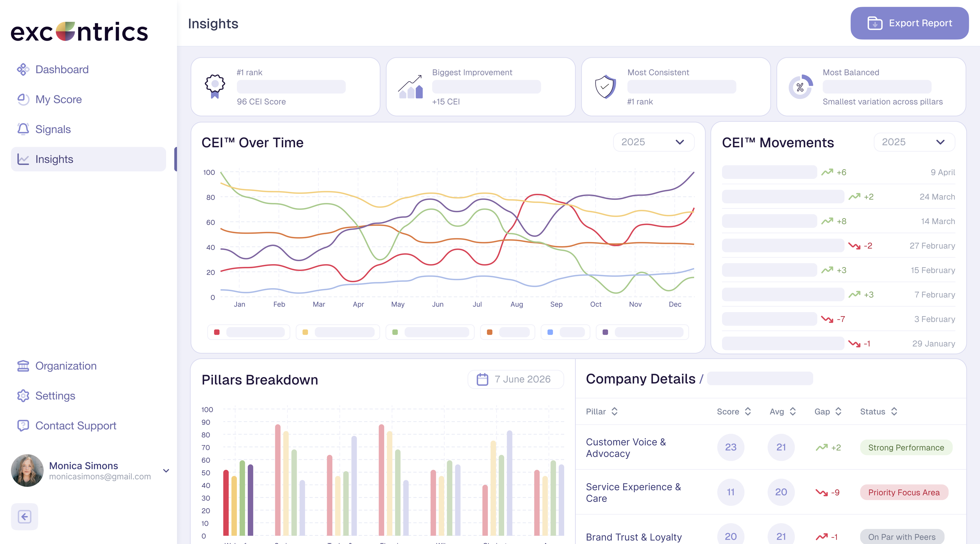Expand the Monica Simons account menu

[166, 471]
